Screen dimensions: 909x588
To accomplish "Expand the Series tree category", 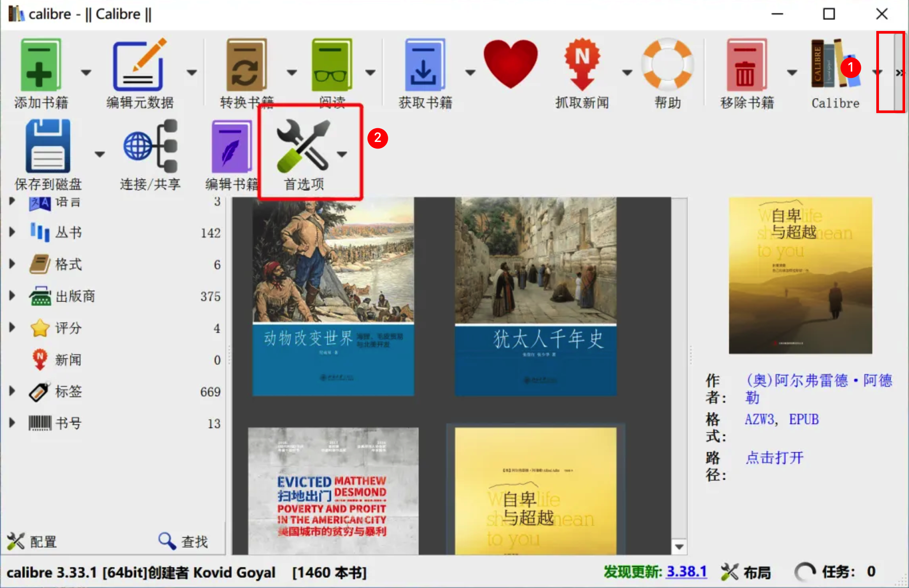I will [12, 232].
